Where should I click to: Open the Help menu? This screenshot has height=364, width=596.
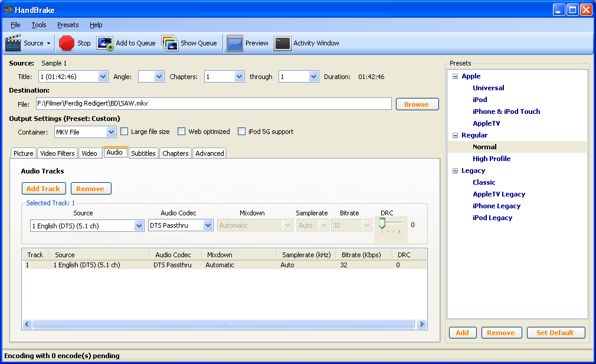(96, 25)
